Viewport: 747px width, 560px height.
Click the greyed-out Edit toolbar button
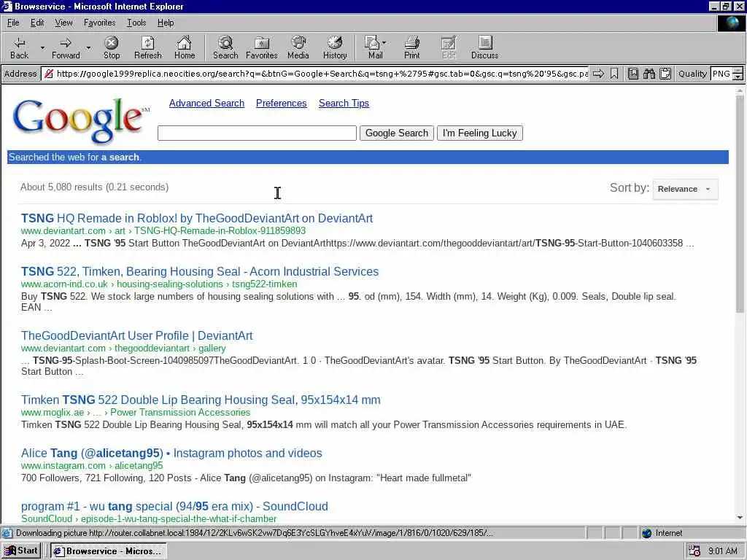pyautogui.click(x=449, y=47)
